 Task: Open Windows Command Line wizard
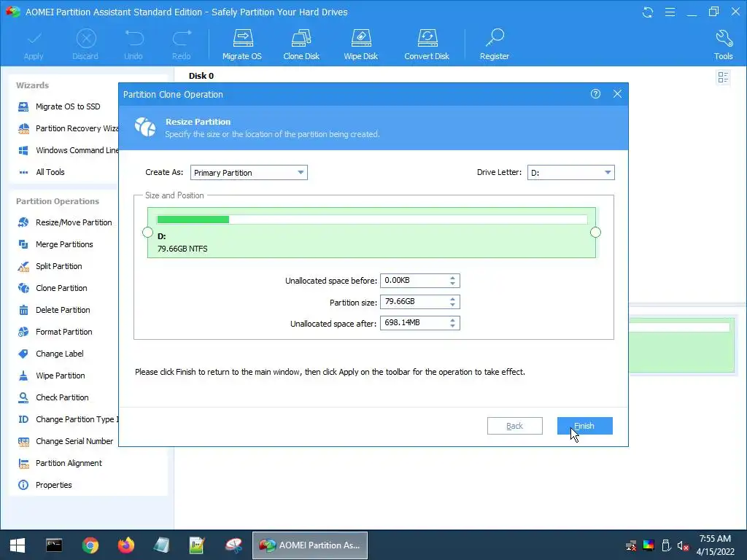pos(68,150)
